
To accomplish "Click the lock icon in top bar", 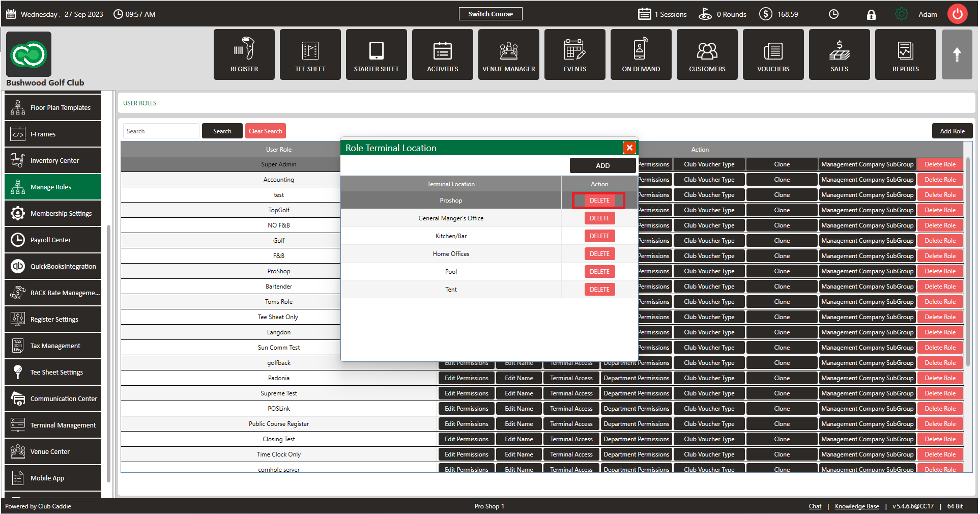I will tap(871, 14).
